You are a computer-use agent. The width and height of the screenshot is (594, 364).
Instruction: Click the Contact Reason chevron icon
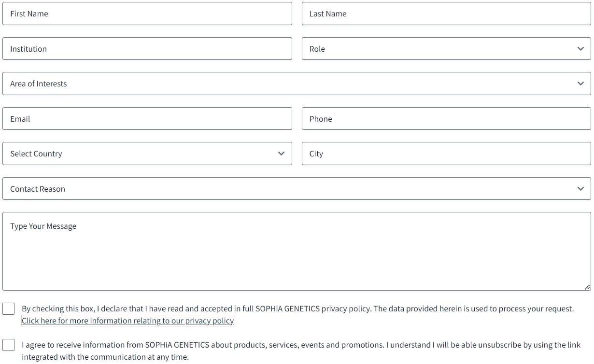tap(580, 189)
